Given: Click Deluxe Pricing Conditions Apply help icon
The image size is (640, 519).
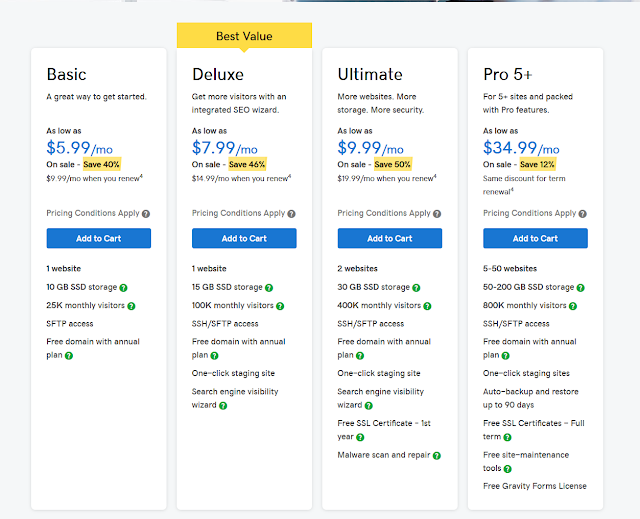Looking at the screenshot, I should tap(291, 214).
